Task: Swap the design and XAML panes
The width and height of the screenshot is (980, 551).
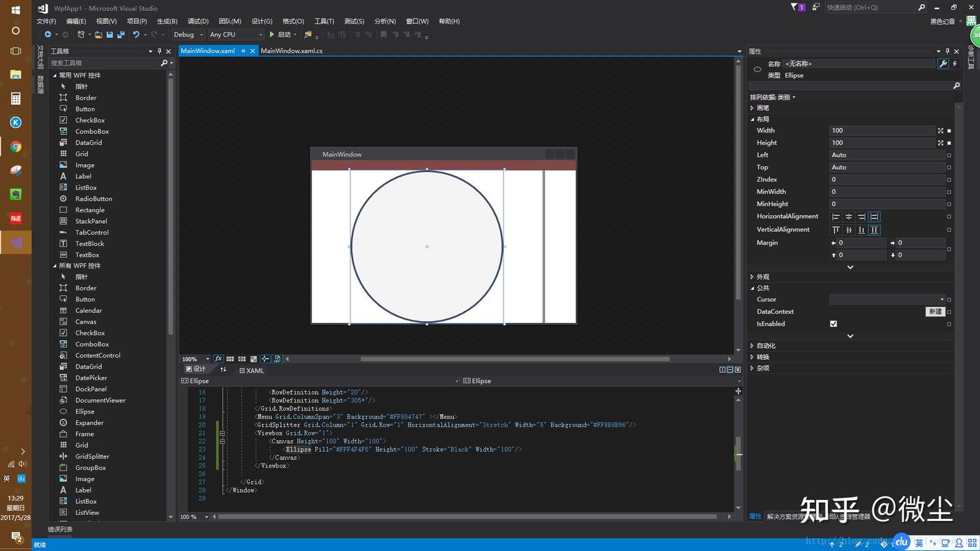Action: [223, 369]
